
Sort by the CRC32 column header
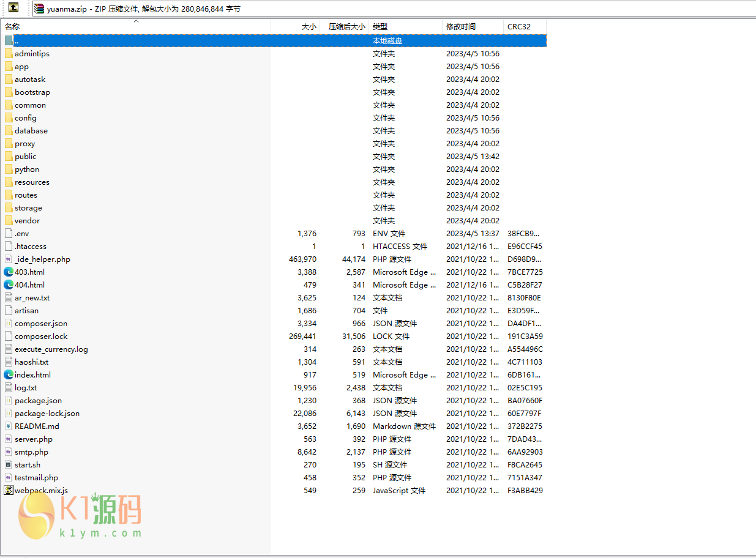click(519, 27)
